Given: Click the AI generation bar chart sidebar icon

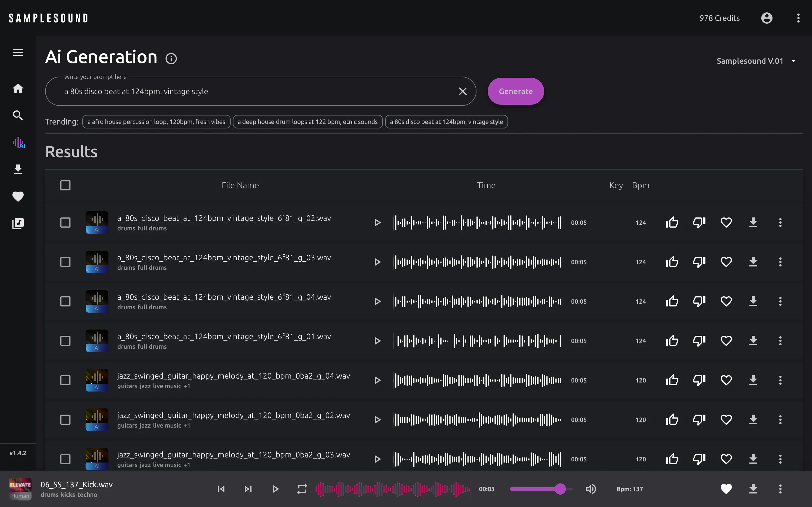Looking at the screenshot, I should point(17,142).
